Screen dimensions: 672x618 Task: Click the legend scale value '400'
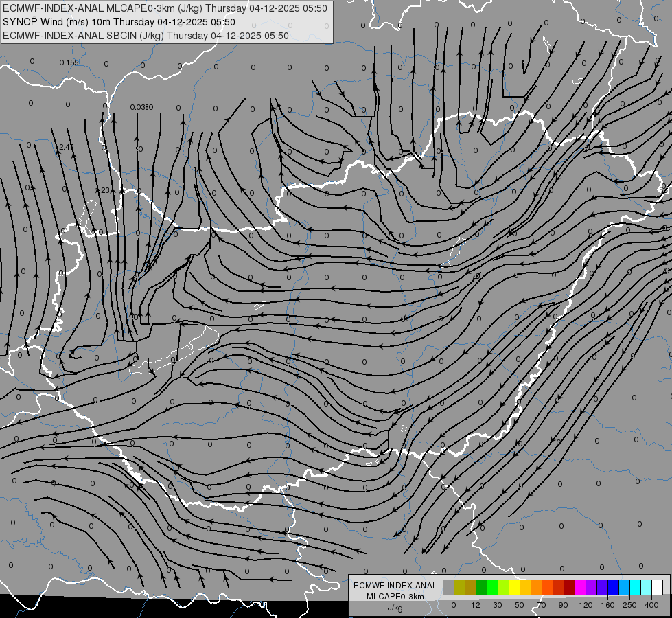[651, 605]
